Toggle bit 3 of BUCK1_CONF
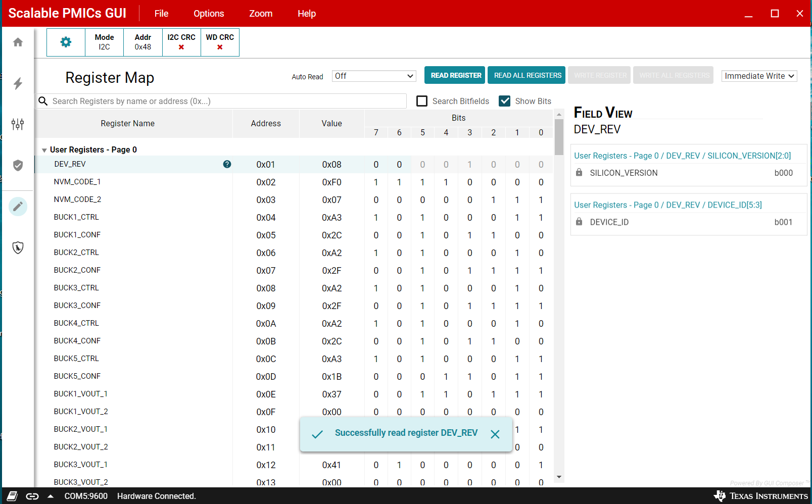Image resolution: width=812 pixels, height=504 pixels. point(470,235)
